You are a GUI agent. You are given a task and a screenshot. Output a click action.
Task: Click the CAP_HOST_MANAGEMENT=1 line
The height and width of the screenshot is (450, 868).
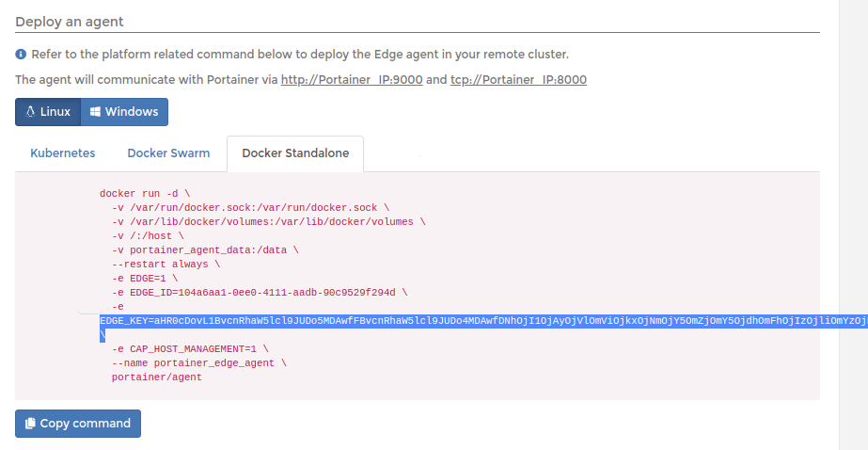[190, 349]
